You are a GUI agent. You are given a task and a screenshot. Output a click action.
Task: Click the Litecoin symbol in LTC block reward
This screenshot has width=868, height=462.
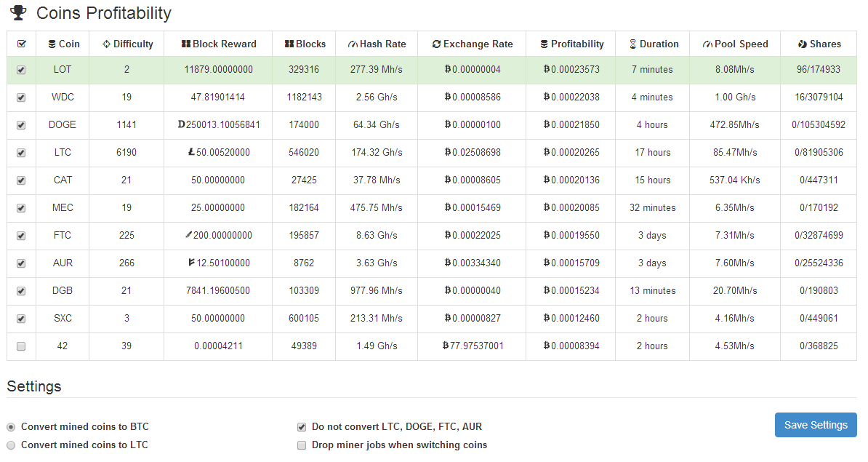coord(191,152)
